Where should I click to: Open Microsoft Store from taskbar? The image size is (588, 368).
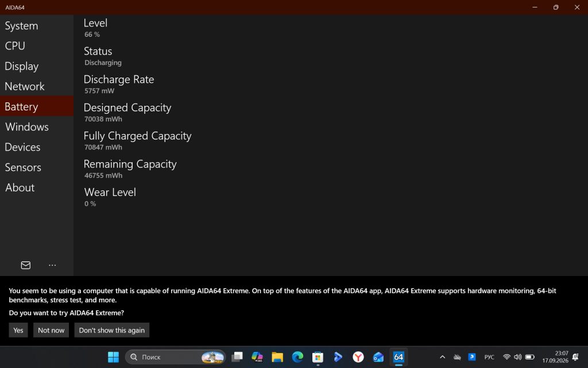pos(318,356)
